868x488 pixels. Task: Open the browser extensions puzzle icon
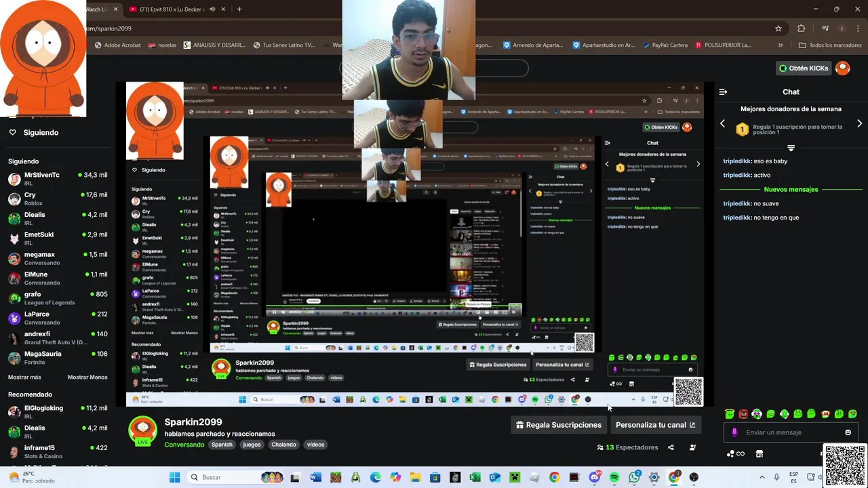click(x=801, y=28)
